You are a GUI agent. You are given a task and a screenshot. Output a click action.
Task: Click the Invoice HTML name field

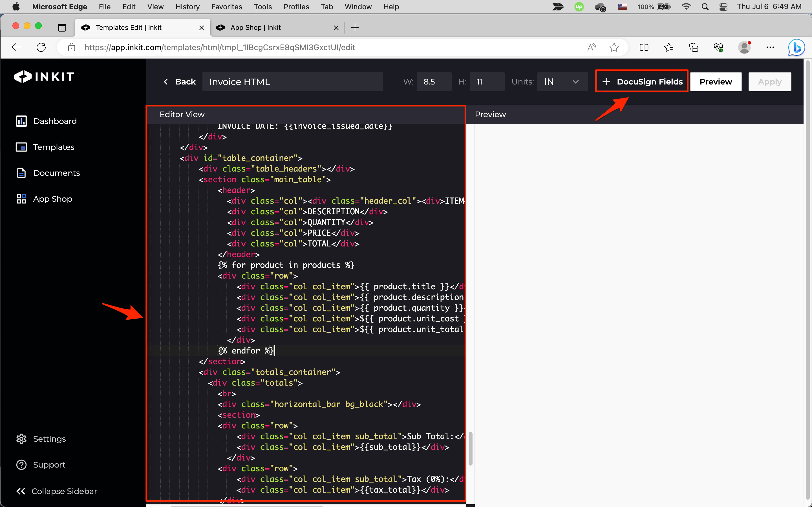tap(292, 81)
